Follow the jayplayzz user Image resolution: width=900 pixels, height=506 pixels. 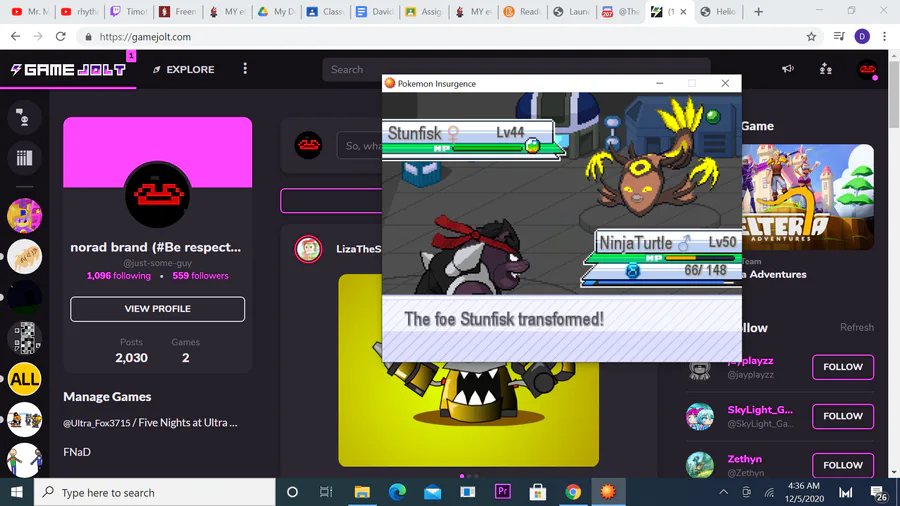(x=843, y=367)
